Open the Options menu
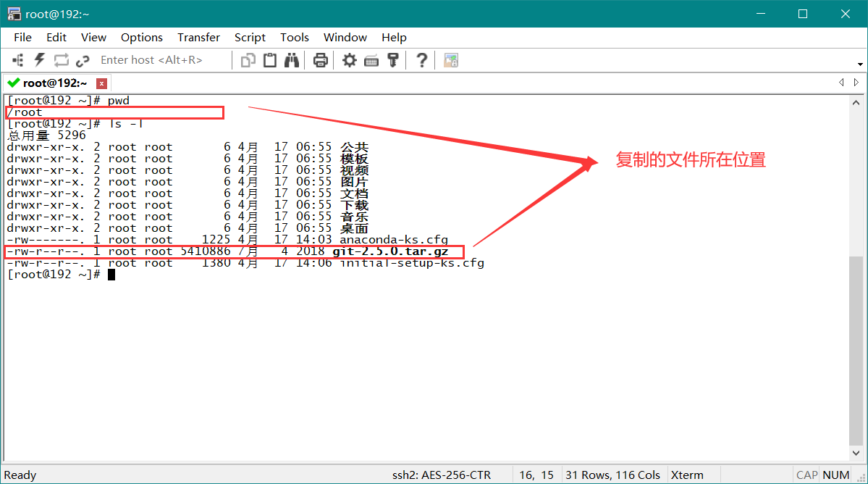This screenshot has width=868, height=484. coord(141,38)
